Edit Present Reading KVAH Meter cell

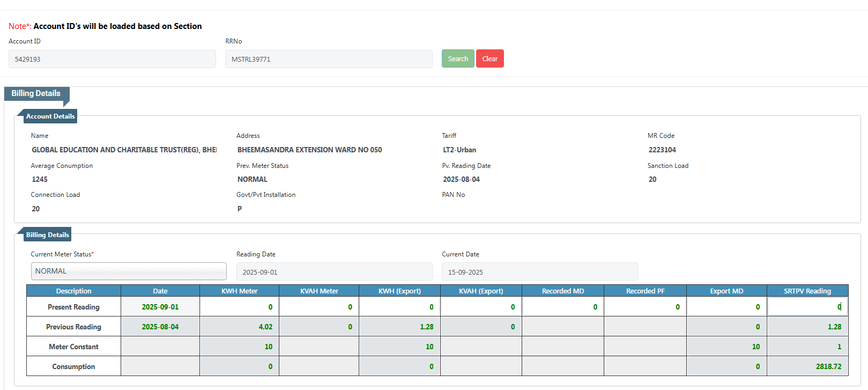click(x=318, y=307)
